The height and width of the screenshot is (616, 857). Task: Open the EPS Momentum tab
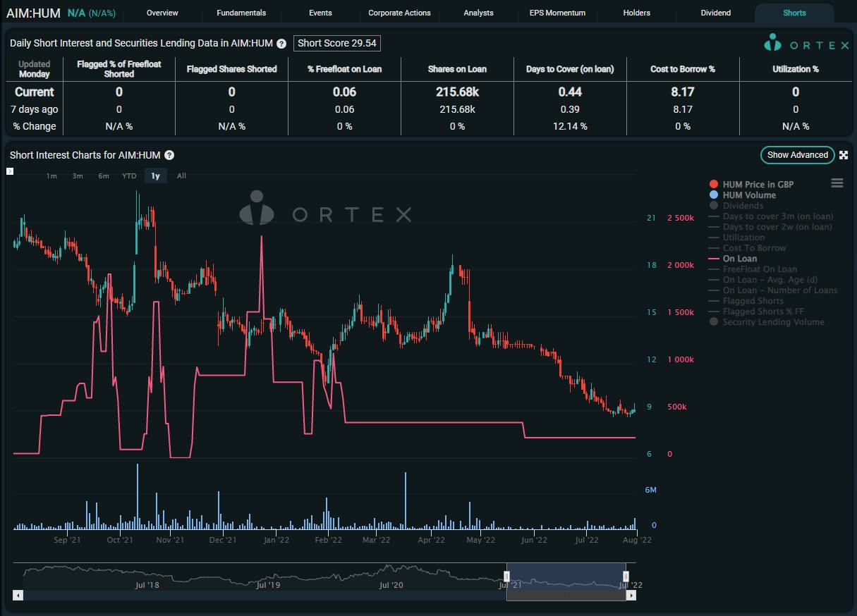coord(557,13)
